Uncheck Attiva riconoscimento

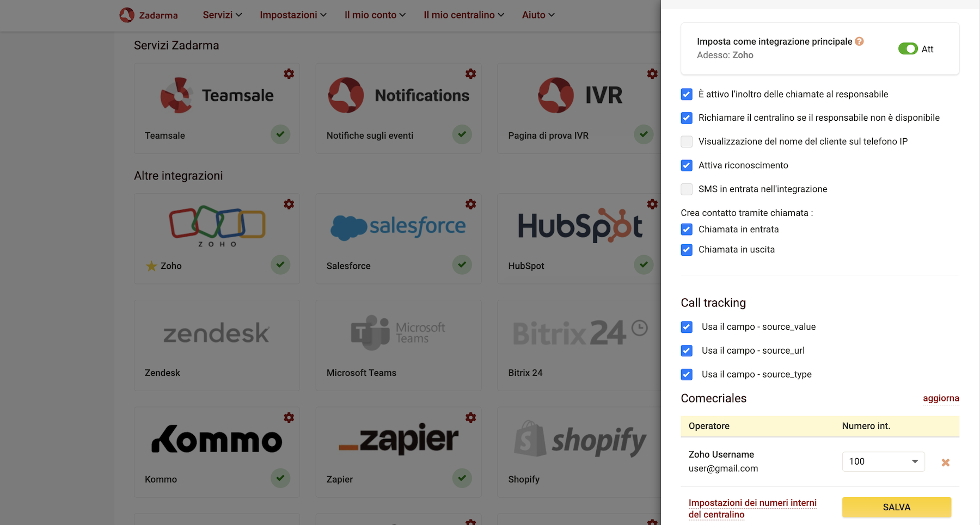click(687, 165)
